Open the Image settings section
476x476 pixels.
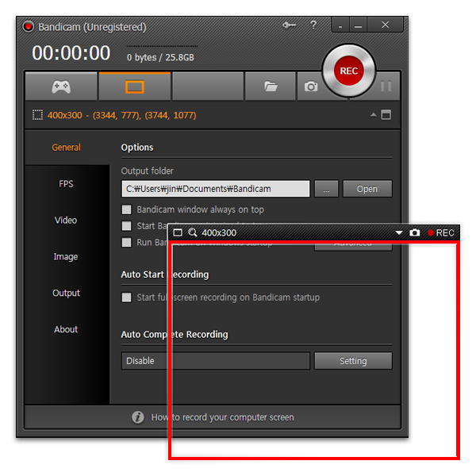coord(66,256)
